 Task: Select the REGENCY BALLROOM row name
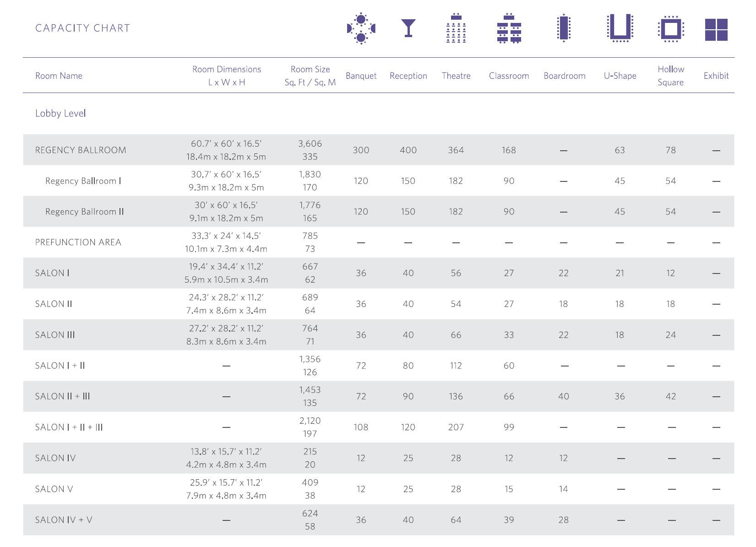click(x=81, y=150)
